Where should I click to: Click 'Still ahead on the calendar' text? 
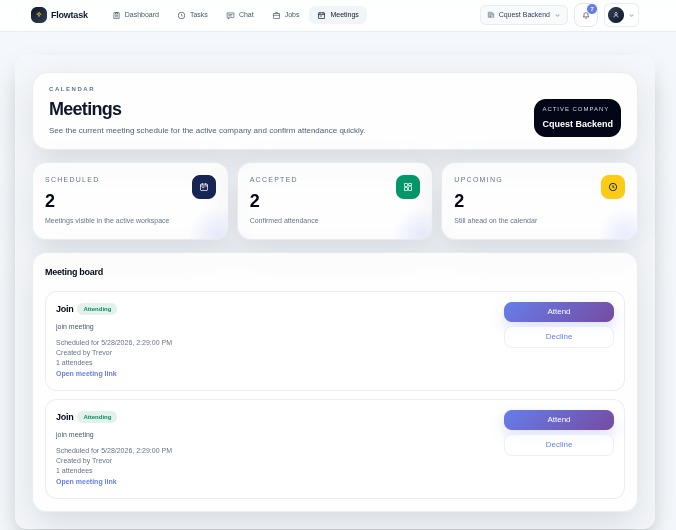(x=495, y=220)
